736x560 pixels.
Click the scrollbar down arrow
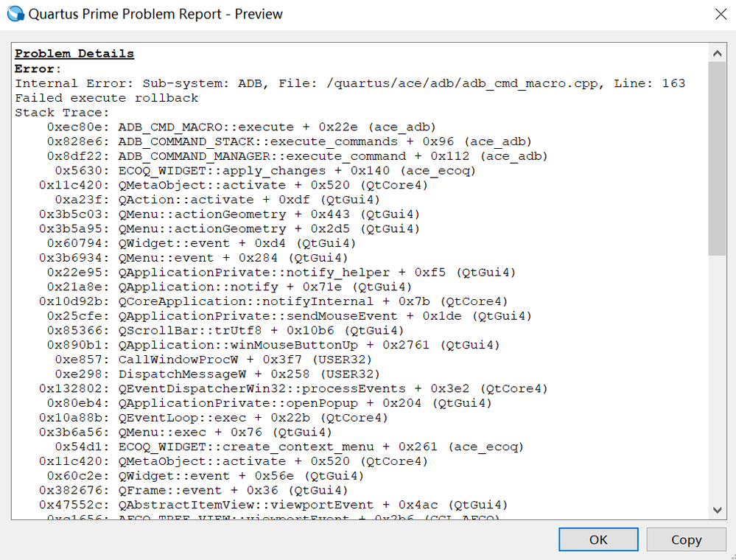pos(718,510)
